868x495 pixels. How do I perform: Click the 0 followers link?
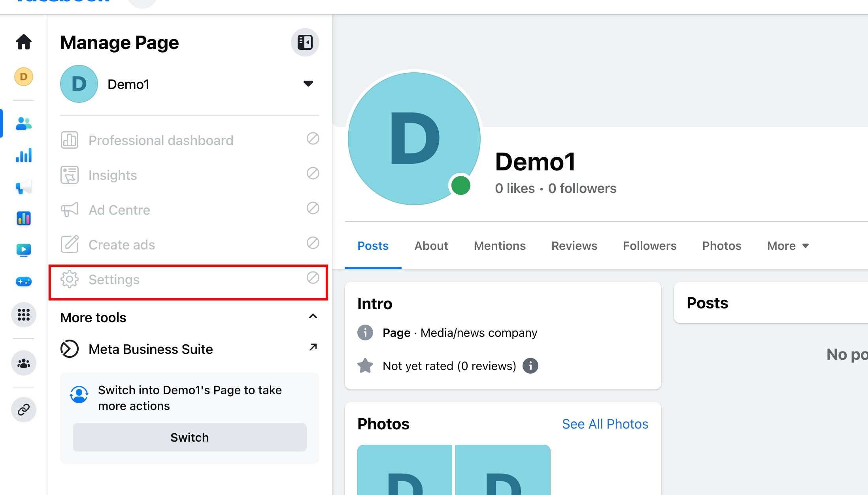coord(582,188)
